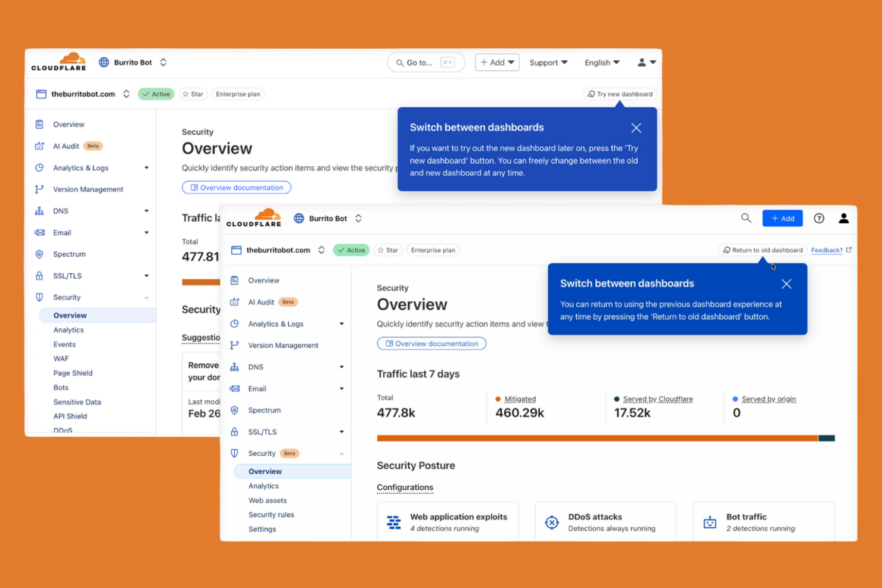
Task: Open the Version Management section
Action: (x=282, y=345)
